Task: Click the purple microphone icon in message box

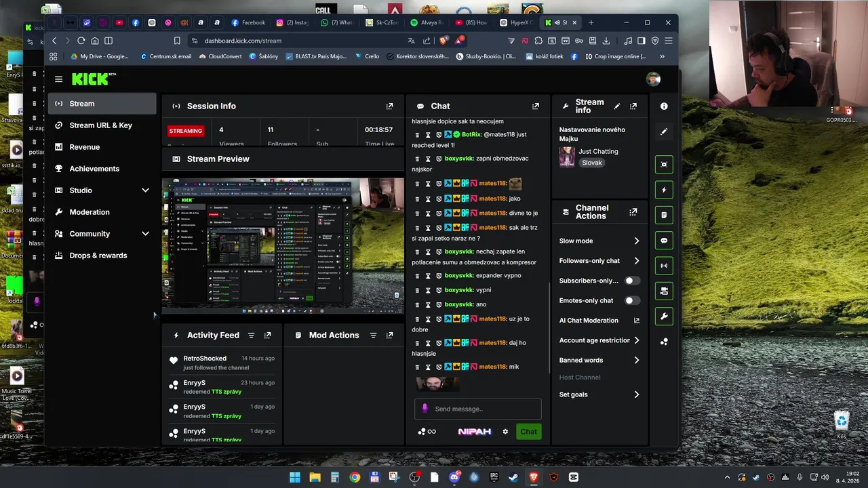Action: (x=425, y=409)
